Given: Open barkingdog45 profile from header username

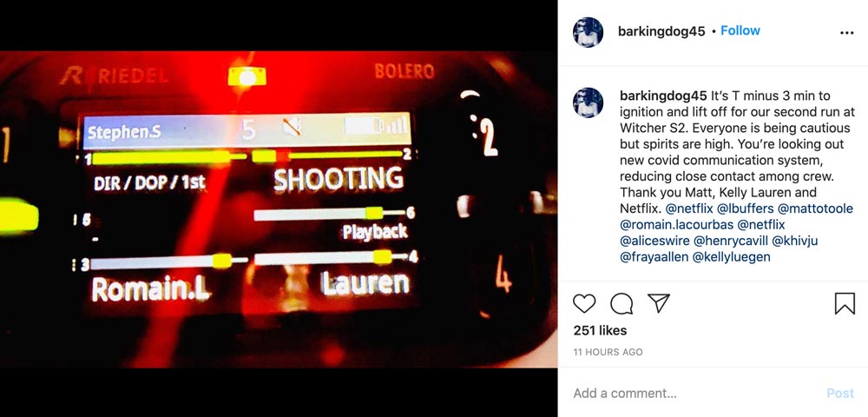Looking at the screenshot, I should [x=661, y=31].
